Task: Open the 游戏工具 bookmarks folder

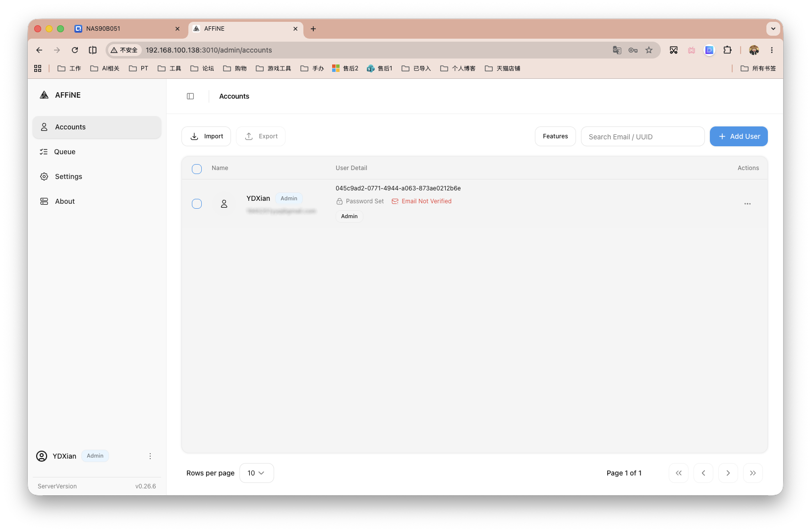Action: point(274,68)
